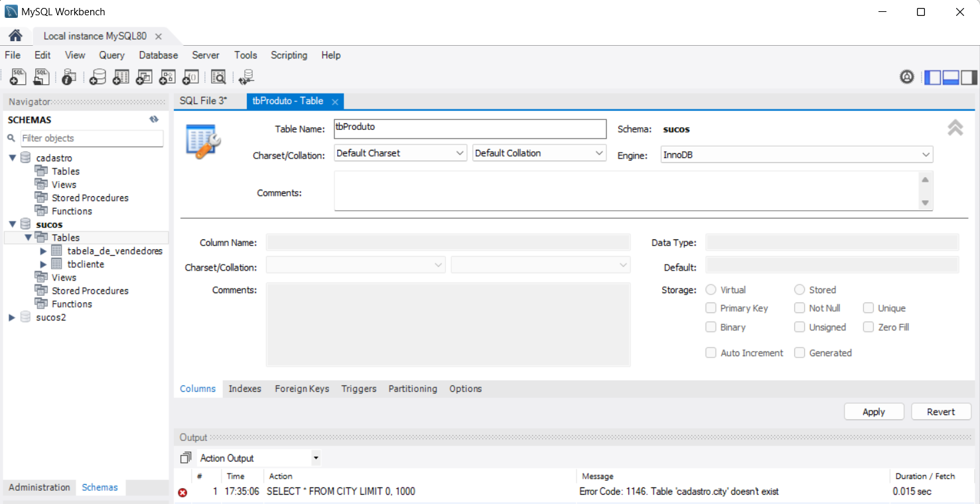Screen dimensions: 980x504
Task: Check the Unique checkbox
Action: coord(869,308)
